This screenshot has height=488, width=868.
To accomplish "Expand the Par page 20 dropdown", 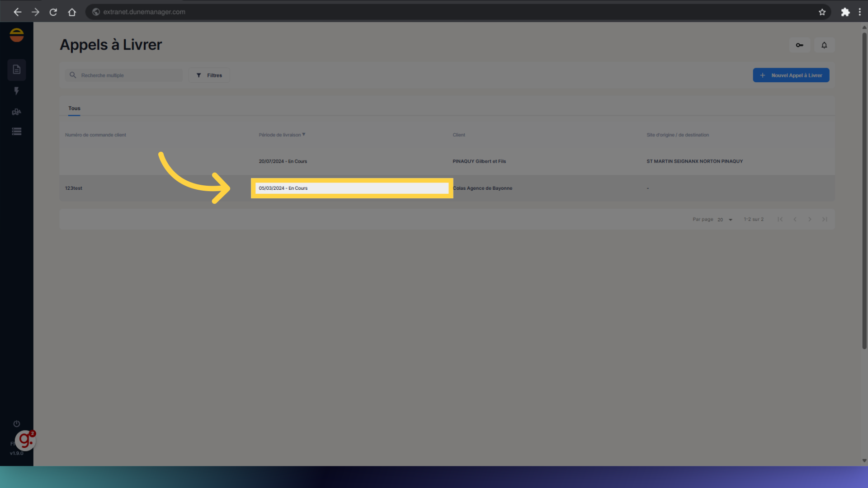I will click(725, 220).
